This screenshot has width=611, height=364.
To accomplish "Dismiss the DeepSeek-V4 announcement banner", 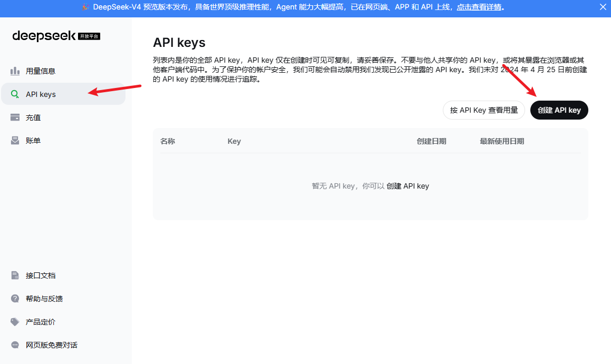I will [x=603, y=7].
